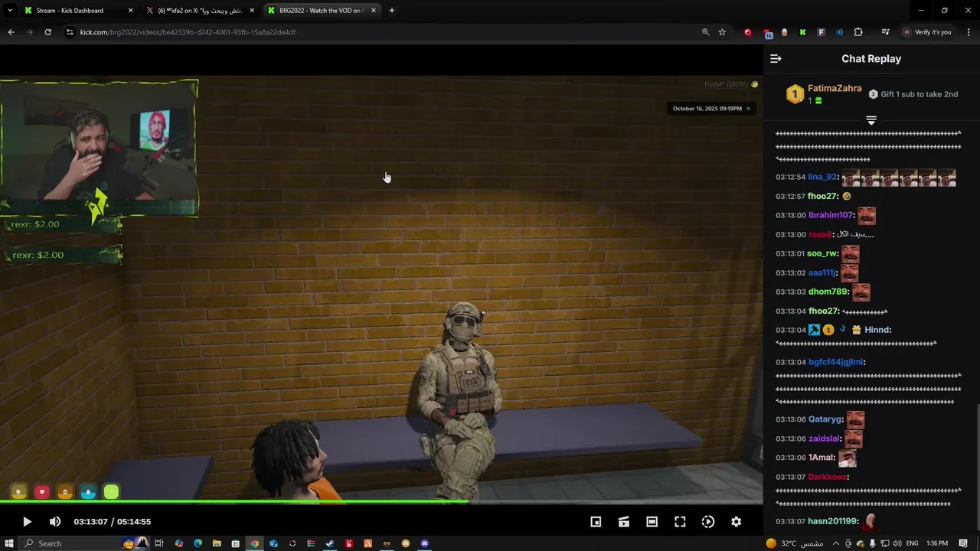View site information icon in address bar
The image size is (980, 551).
tap(70, 32)
